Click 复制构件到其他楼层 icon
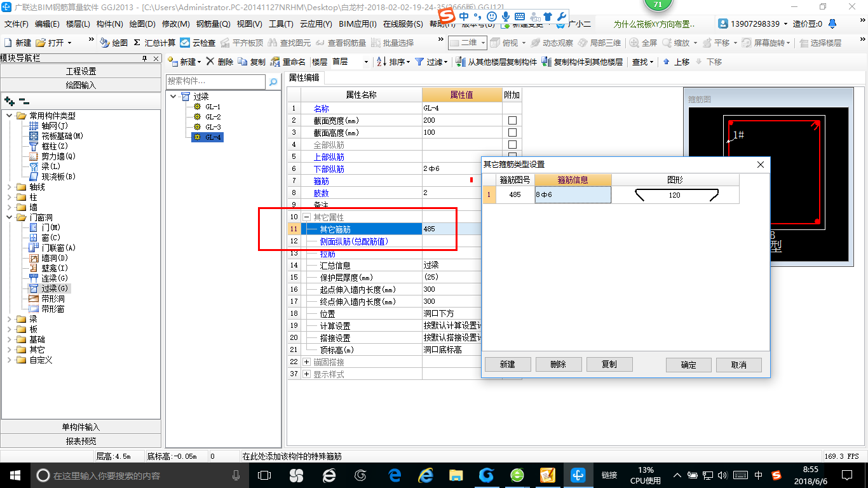868x488 pixels. coord(546,62)
